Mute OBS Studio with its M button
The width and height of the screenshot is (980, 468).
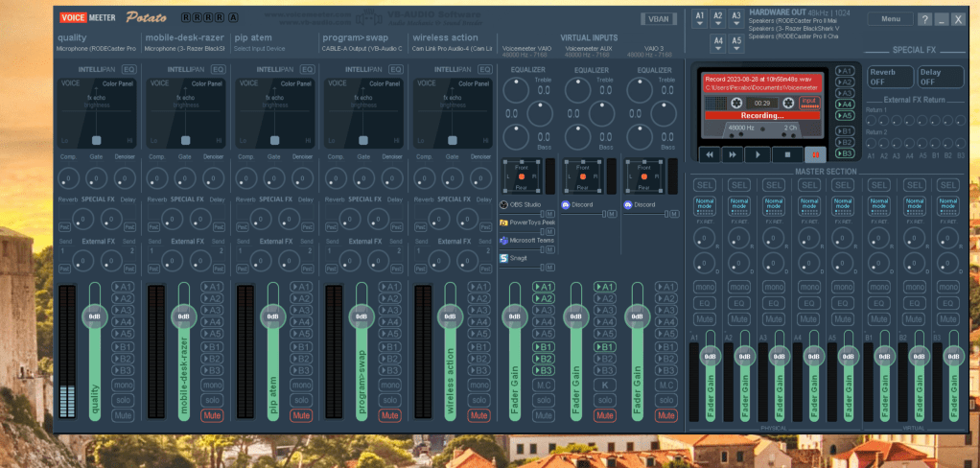550,214
